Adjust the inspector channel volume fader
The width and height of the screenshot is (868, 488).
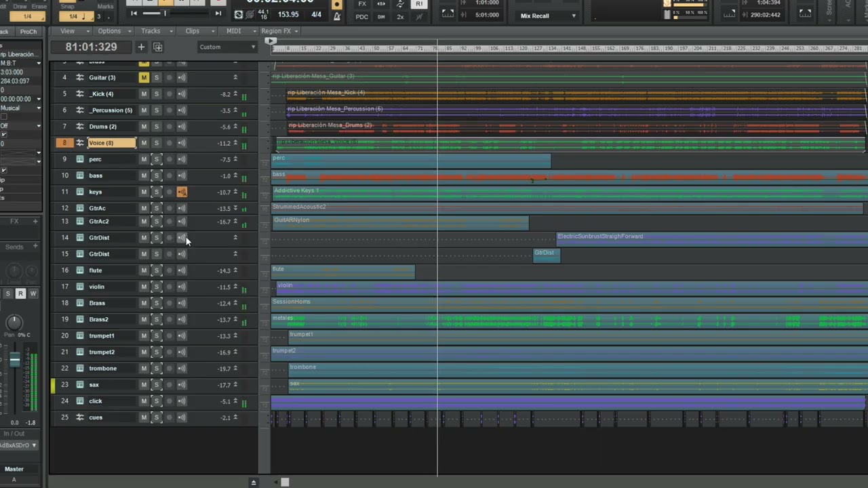14,361
